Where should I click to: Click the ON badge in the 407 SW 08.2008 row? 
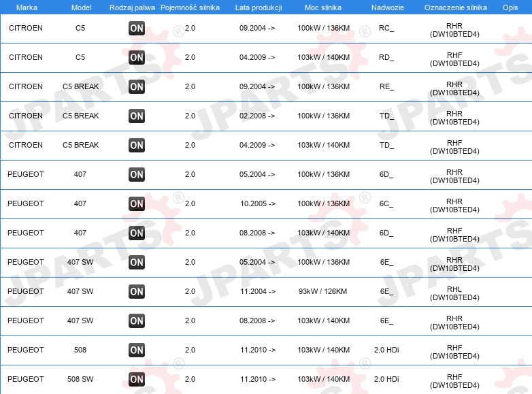click(x=137, y=321)
